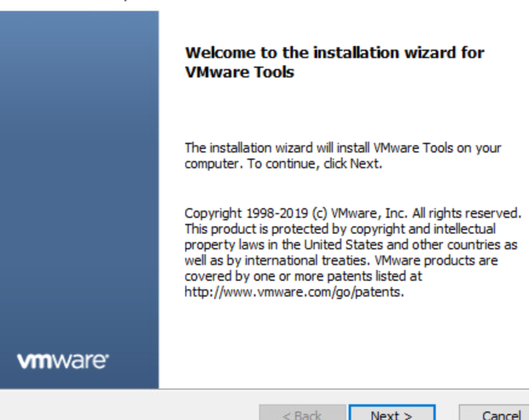The height and width of the screenshot is (420, 529).
Task: Click 'property laws in the United States' line
Action: (351, 245)
